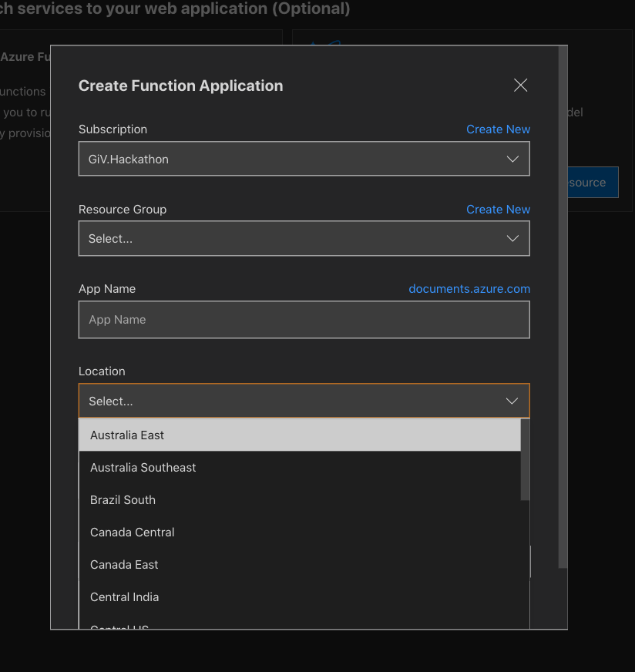Open the documents.azure.com link

pos(469,288)
